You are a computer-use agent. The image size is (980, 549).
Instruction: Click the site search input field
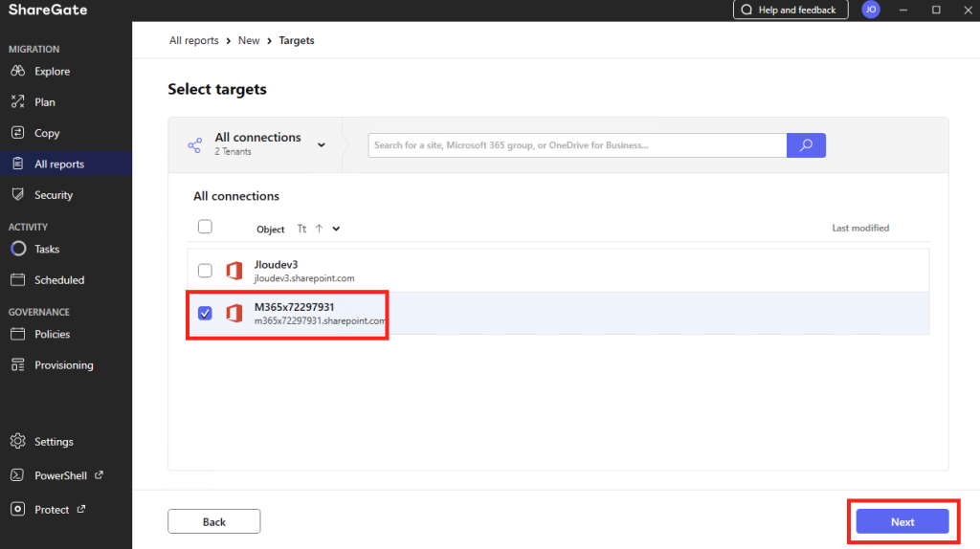point(577,144)
